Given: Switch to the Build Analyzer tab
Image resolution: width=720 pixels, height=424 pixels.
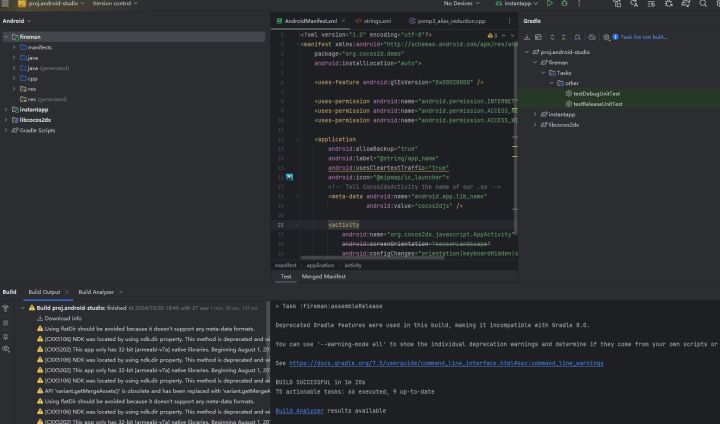Looking at the screenshot, I should [x=96, y=292].
